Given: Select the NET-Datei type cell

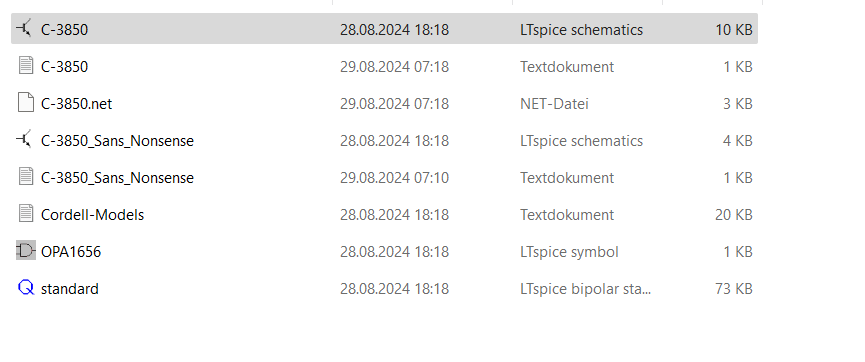Looking at the screenshot, I should coord(554,104).
